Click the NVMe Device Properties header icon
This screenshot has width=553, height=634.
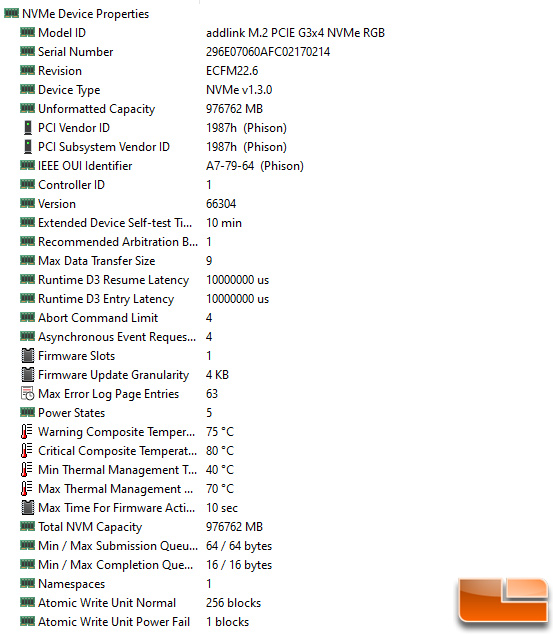11,14
